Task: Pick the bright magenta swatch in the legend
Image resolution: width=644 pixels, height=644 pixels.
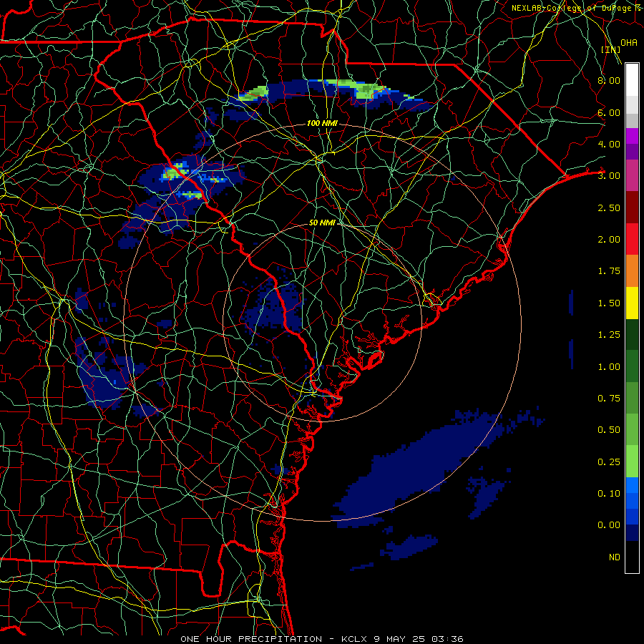Action: point(632,136)
